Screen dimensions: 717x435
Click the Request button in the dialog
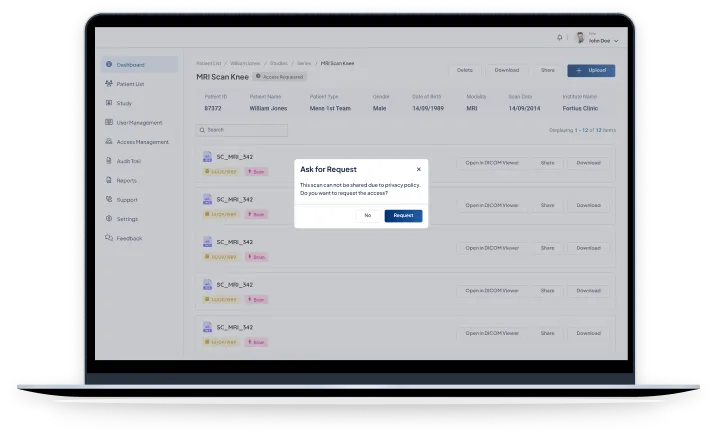(x=403, y=215)
